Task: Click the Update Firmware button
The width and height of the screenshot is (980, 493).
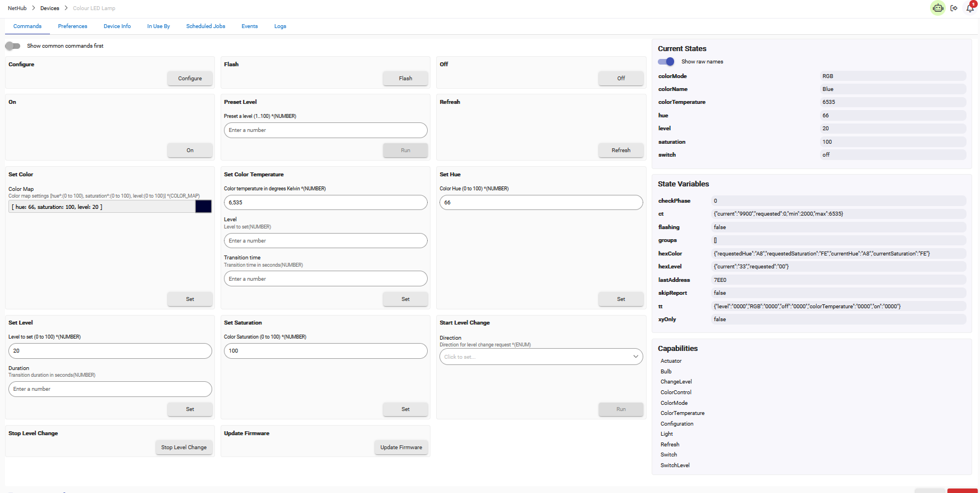Action: coord(401,448)
